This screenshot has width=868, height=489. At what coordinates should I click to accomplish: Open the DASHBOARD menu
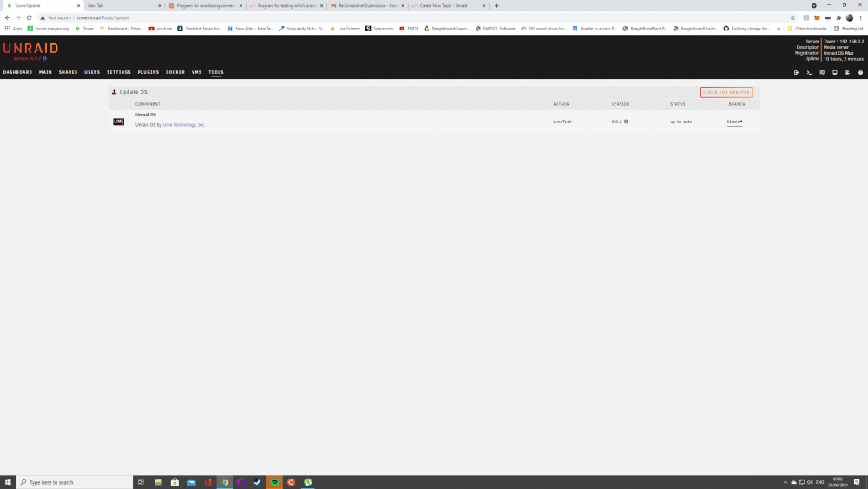tap(17, 73)
